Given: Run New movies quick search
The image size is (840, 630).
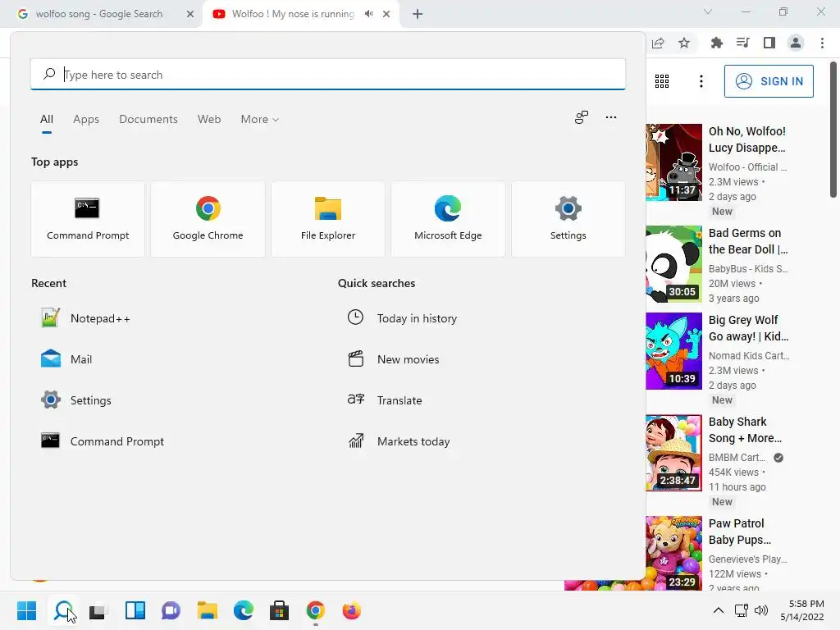Looking at the screenshot, I should point(393,359).
